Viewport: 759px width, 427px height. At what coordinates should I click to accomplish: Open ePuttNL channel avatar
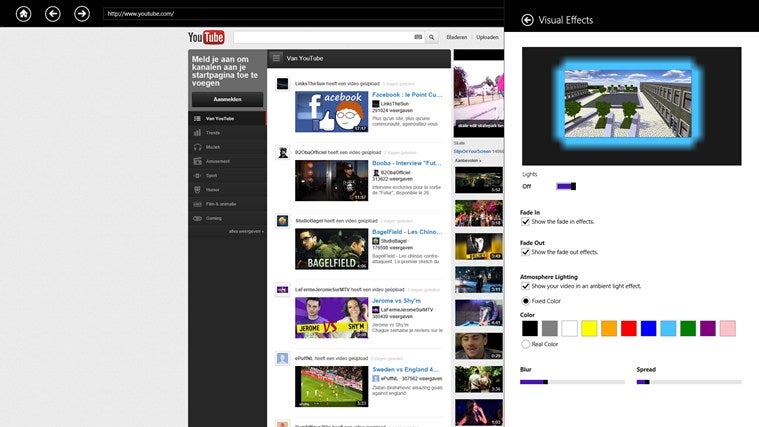282,358
